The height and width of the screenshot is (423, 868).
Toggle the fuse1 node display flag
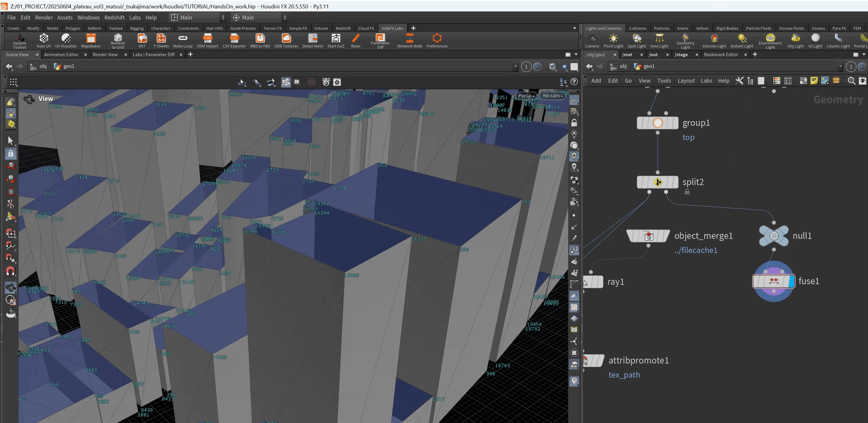(x=791, y=281)
